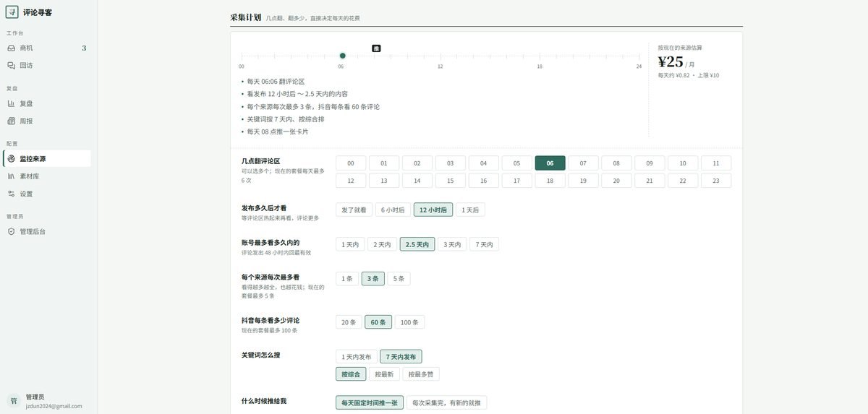Go to 复盘 page

pyautogui.click(x=47, y=103)
